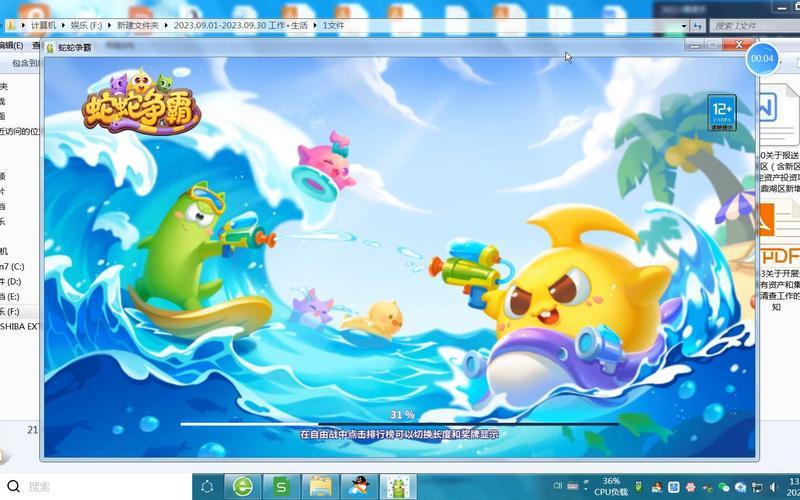Click the 1文件 breadcrumb segment

tap(333, 25)
